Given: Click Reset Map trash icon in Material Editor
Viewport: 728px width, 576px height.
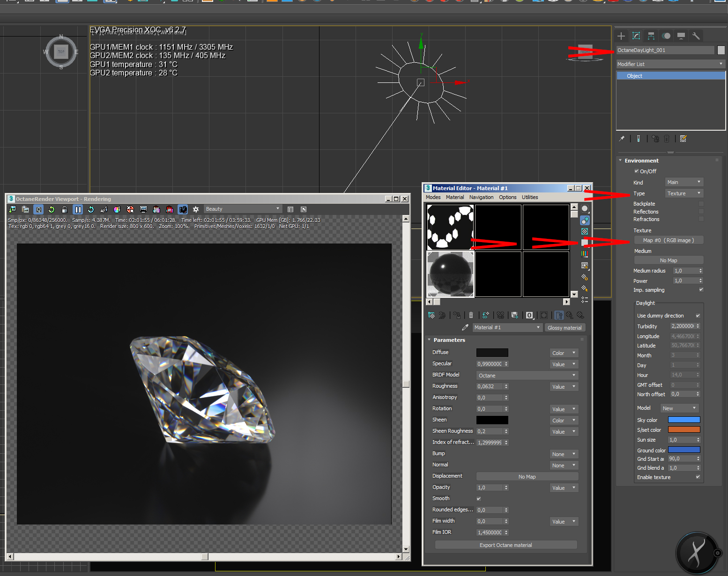Looking at the screenshot, I should (x=471, y=315).
